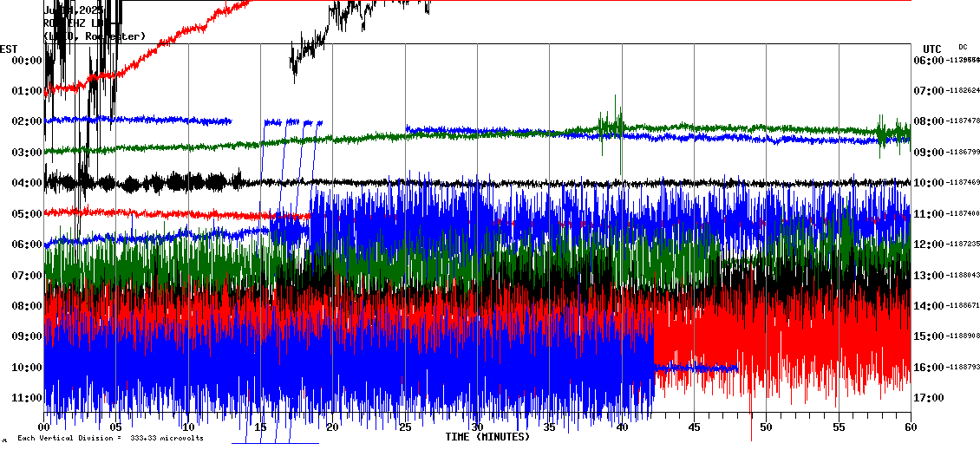Screen dimensions: 980x450
Task: Click the 30 minute tick label
Action: 476,427
